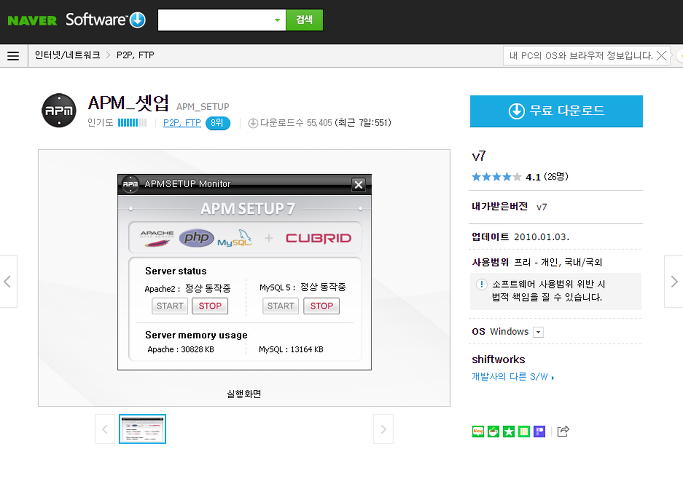Click the green star bookmark icon

(x=509, y=431)
